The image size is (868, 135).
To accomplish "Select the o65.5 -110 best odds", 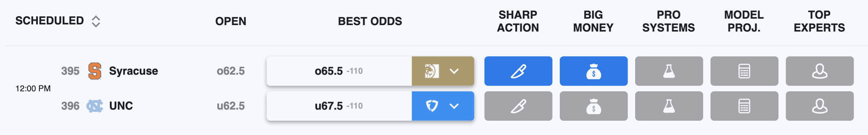I will point(339,71).
